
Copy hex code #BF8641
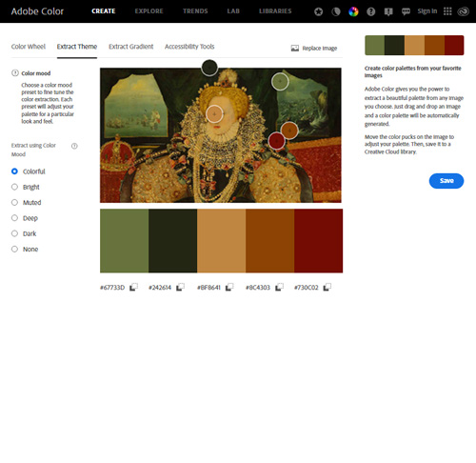tap(229, 287)
